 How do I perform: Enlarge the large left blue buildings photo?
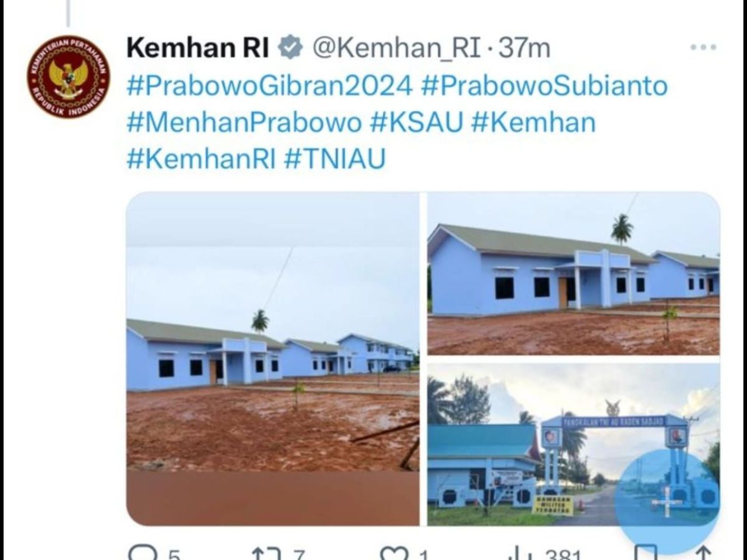pyautogui.click(x=273, y=359)
